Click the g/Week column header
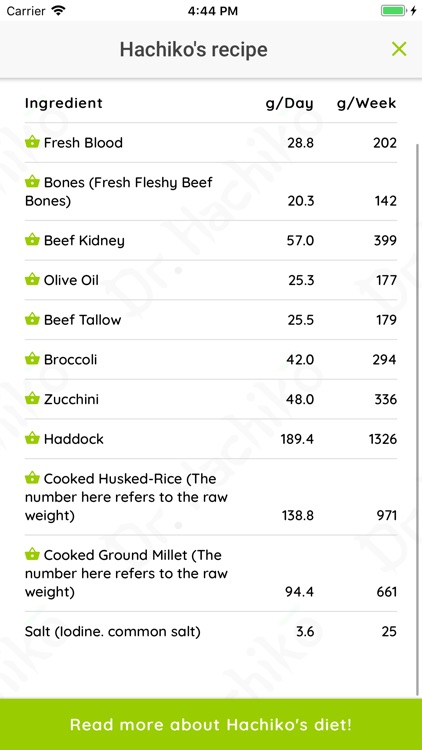422x750 pixels. [x=366, y=103]
